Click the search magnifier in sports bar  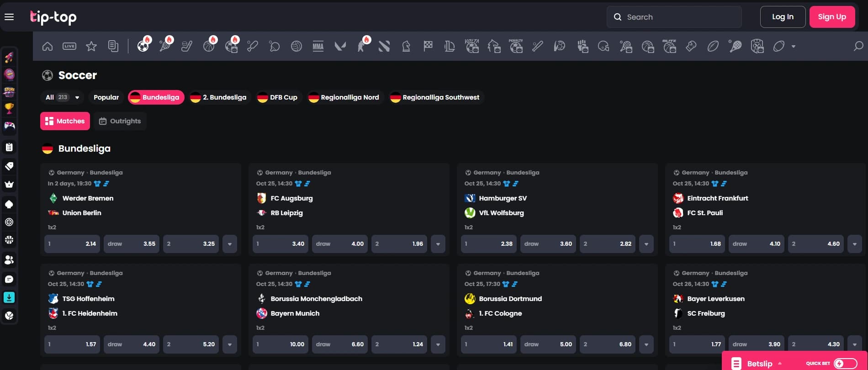click(858, 46)
